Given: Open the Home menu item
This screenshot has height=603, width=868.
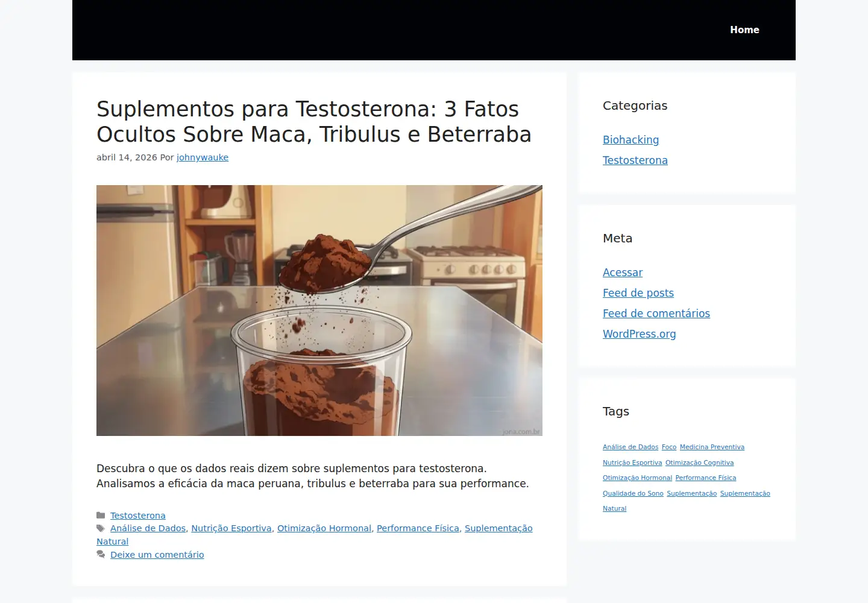Looking at the screenshot, I should [744, 30].
